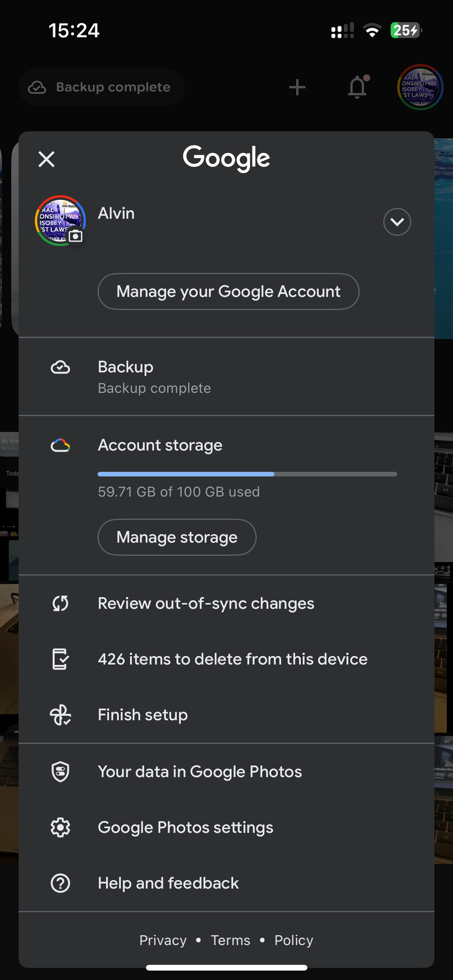Open the Terms link
The width and height of the screenshot is (453, 980).
pyautogui.click(x=230, y=940)
